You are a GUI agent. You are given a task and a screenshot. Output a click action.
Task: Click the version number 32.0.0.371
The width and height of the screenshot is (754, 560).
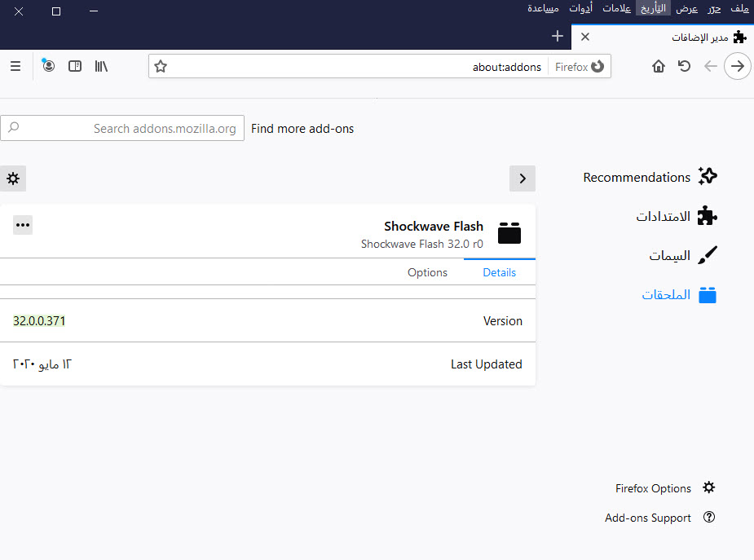point(39,320)
